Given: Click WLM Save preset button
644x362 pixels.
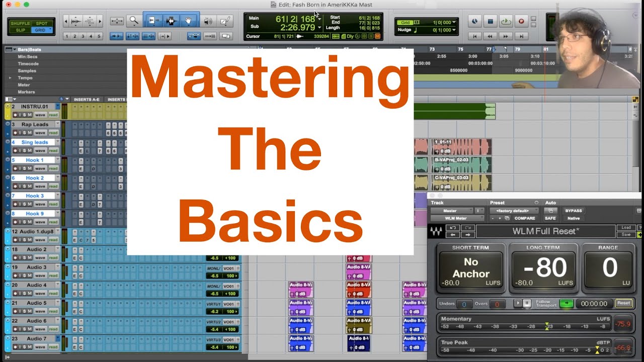Looking at the screenshot, I should tap(626, 234).
